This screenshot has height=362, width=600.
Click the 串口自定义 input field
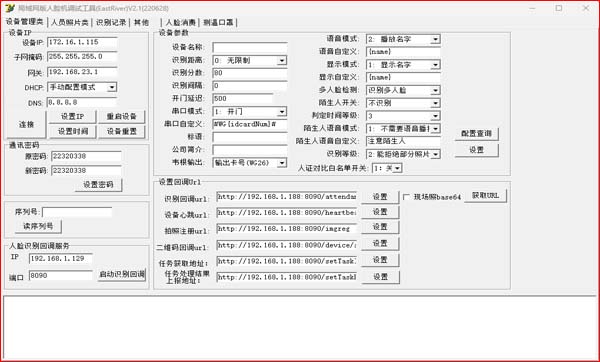coord(249,124)
